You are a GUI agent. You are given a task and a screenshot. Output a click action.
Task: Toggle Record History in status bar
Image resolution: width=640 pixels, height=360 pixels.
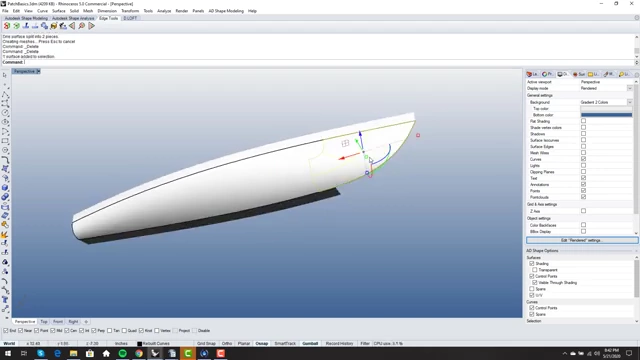pyautogui.click(x=340, y=344)
